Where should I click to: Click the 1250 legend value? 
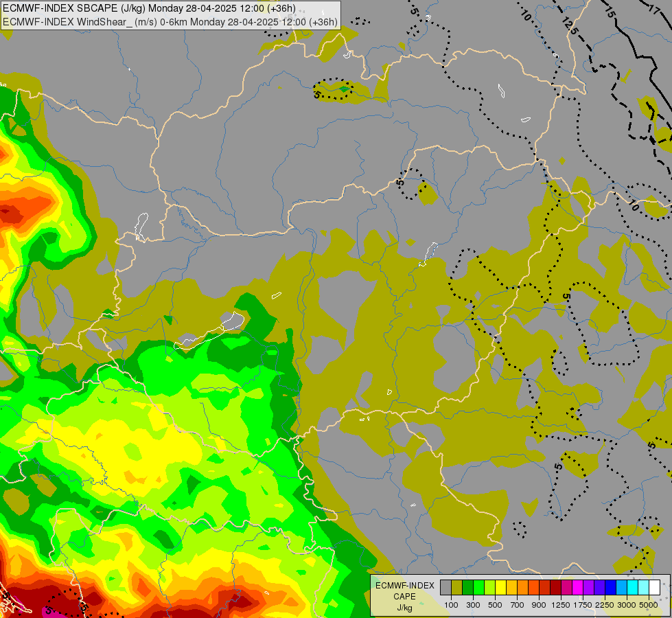561,605
